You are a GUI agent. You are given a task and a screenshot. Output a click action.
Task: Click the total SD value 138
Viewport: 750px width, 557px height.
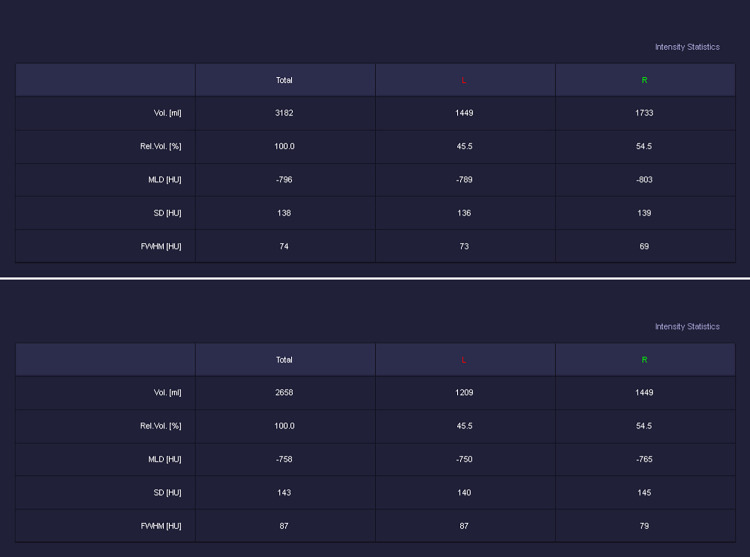(284, 213)
